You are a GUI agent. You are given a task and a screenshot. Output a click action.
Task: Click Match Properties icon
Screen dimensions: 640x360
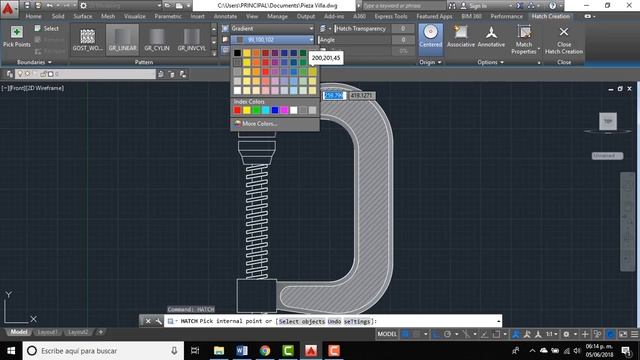[524, 33]
